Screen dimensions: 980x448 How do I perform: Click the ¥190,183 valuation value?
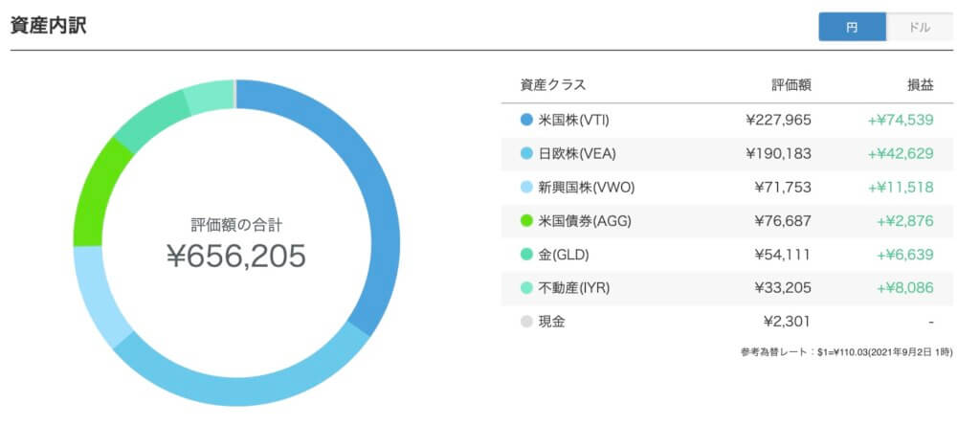(x=779, y=153)
